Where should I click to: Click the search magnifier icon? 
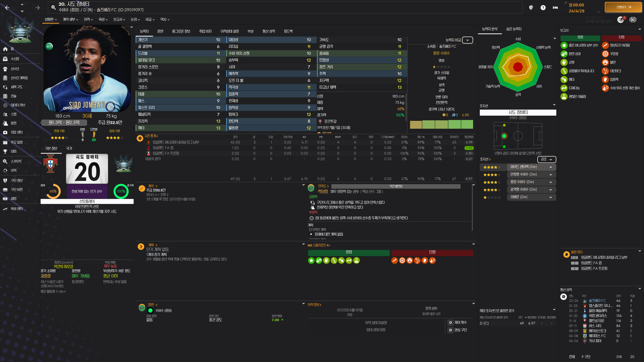[x=53, y=7]
